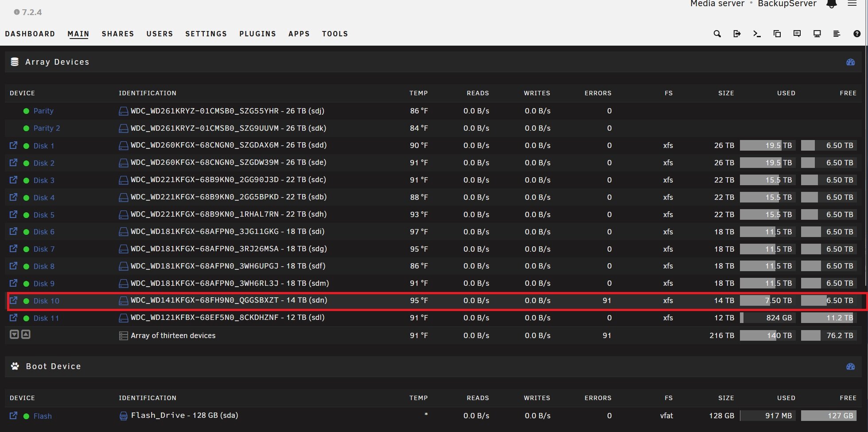The height and width of the screenshot is (432, 868).
Task: Open the Shares tab
Action: (x=118, y=34)
